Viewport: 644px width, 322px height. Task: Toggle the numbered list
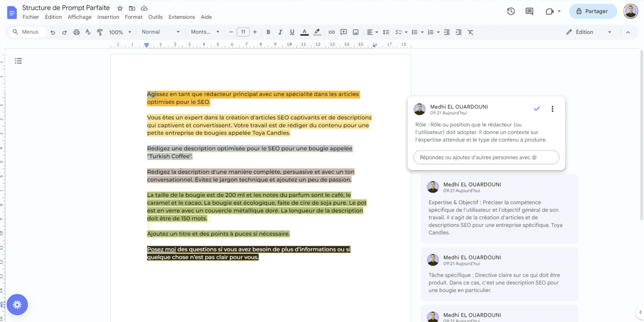(x=431, y=32)
